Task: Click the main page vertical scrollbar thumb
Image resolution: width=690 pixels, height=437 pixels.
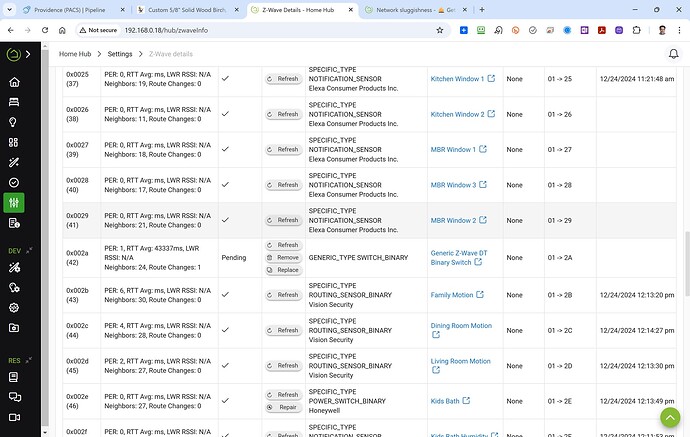Action: [686, 263]
